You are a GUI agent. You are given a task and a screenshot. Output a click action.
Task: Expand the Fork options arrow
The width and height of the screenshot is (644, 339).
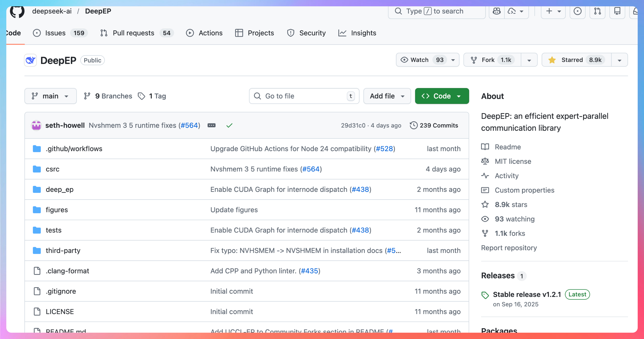[x=529, y=60]
